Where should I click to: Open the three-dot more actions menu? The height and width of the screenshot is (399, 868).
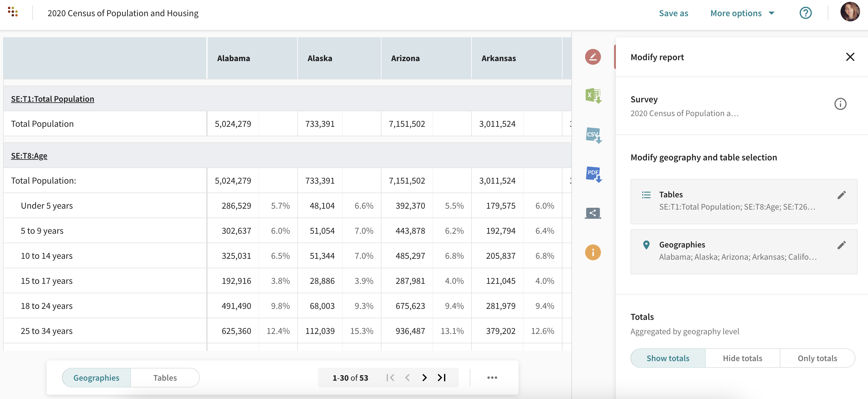[492, 378]
